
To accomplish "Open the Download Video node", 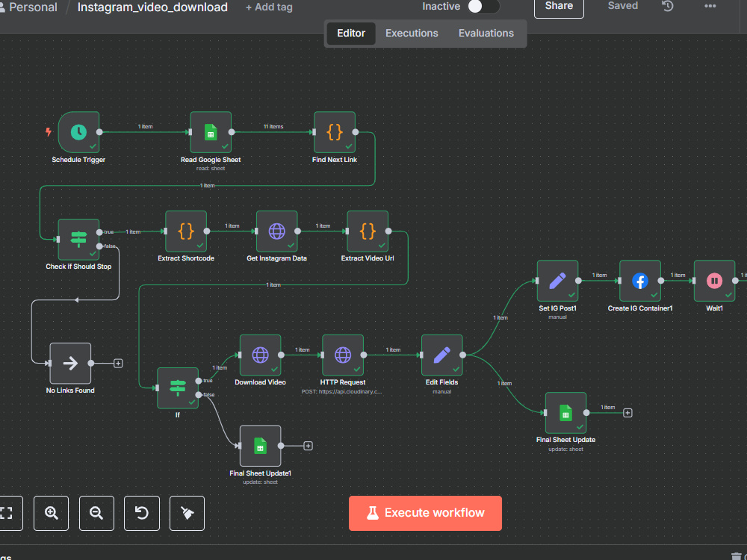I will point(260,355).
